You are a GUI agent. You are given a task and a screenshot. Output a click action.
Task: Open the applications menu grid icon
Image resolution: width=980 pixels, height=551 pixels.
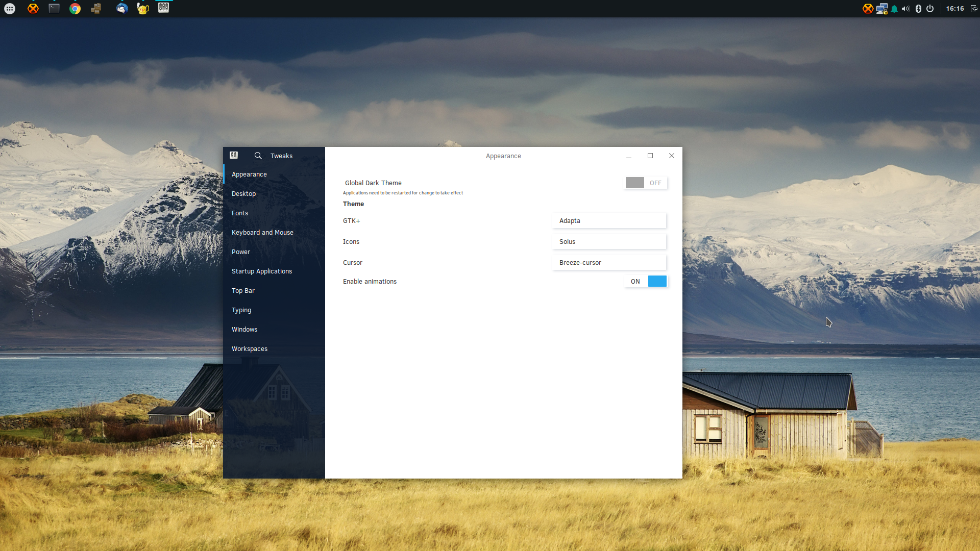tap(10, 9)
